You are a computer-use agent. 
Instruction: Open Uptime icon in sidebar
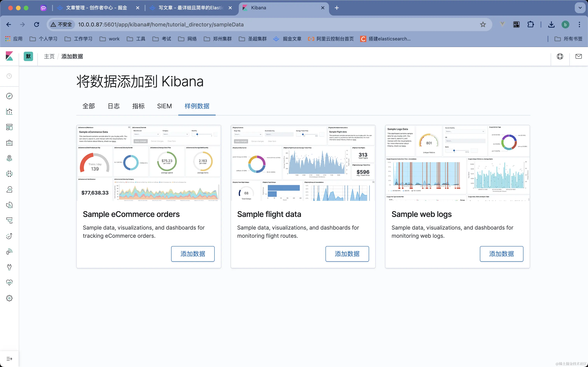click(9, 236)
